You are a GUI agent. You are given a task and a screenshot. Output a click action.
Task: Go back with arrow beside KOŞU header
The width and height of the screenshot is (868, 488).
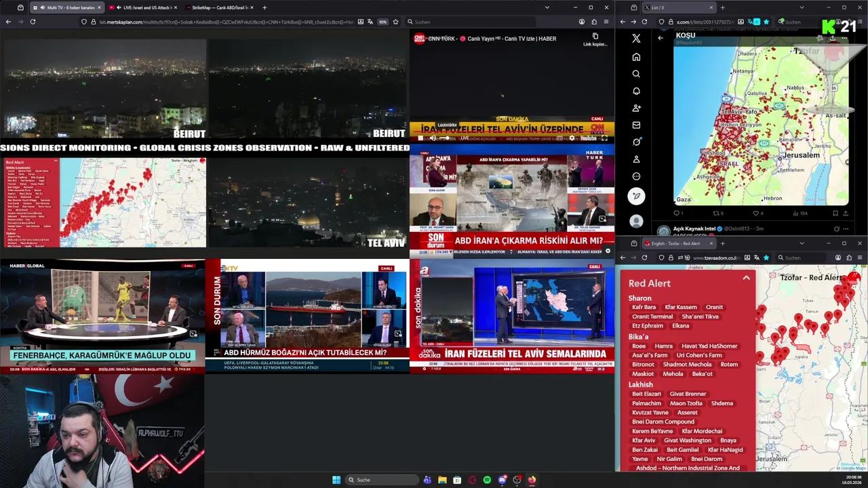[660, 38]
